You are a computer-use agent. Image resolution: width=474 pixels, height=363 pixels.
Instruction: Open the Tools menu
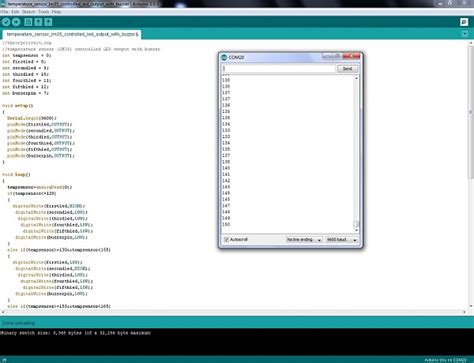click(43, 12)
